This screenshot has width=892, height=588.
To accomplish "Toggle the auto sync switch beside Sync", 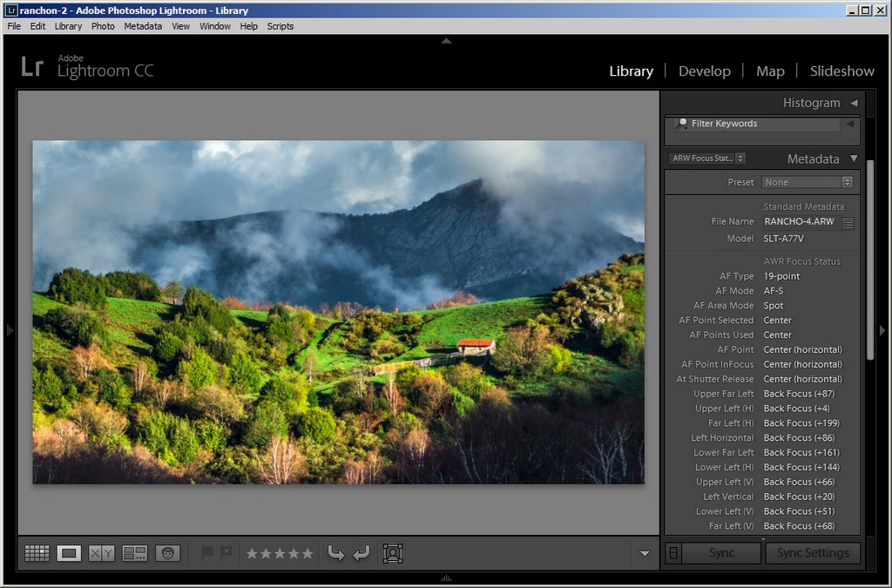I will [673, 553].
